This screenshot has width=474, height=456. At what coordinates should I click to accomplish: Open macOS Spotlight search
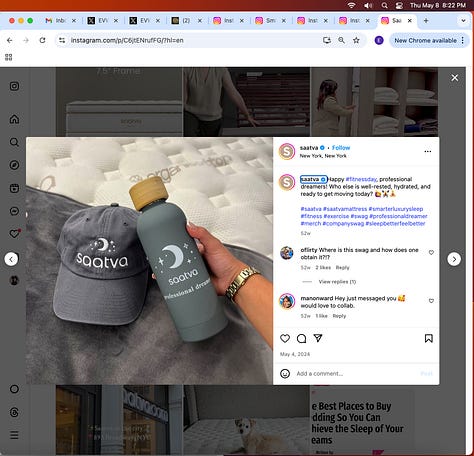[x=384, y=5]
